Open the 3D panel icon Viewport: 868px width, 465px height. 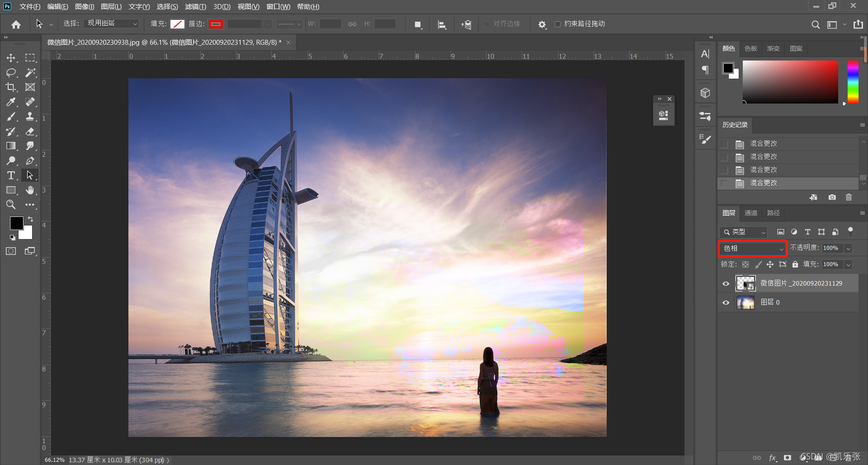(705, 93)
